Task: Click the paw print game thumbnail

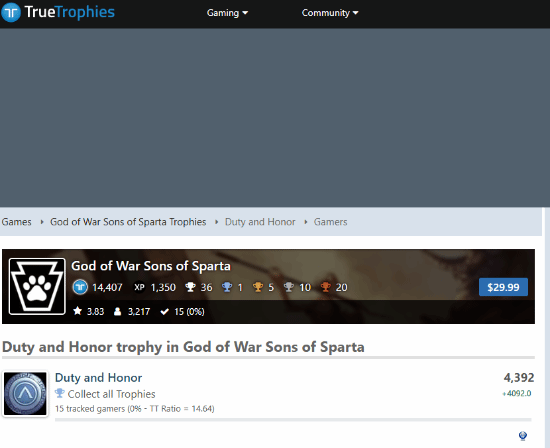Action: [37, 286]
